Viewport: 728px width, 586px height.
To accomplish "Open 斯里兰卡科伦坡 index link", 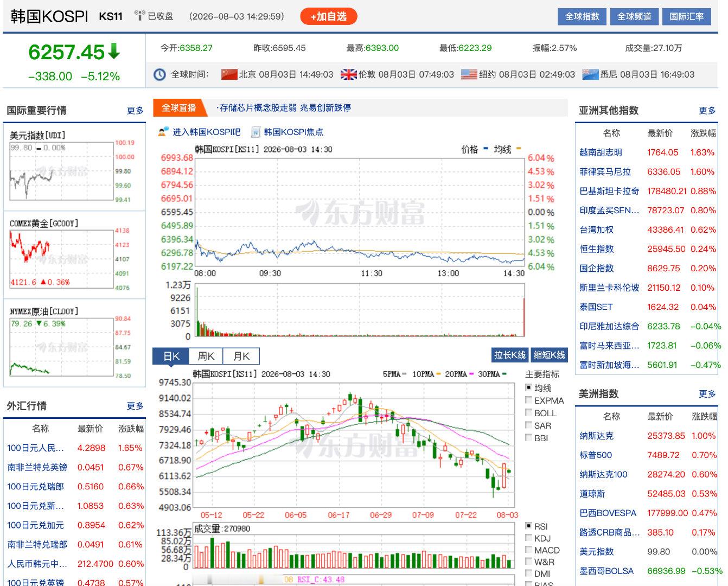I will click(609, 288).
